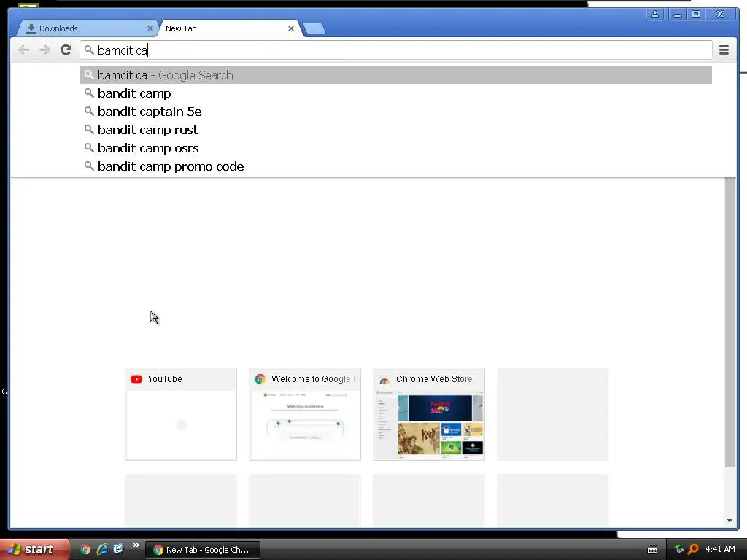Maximize the Chrome window
This screenshot has width=747, height=560.
(x=696, y=15)
